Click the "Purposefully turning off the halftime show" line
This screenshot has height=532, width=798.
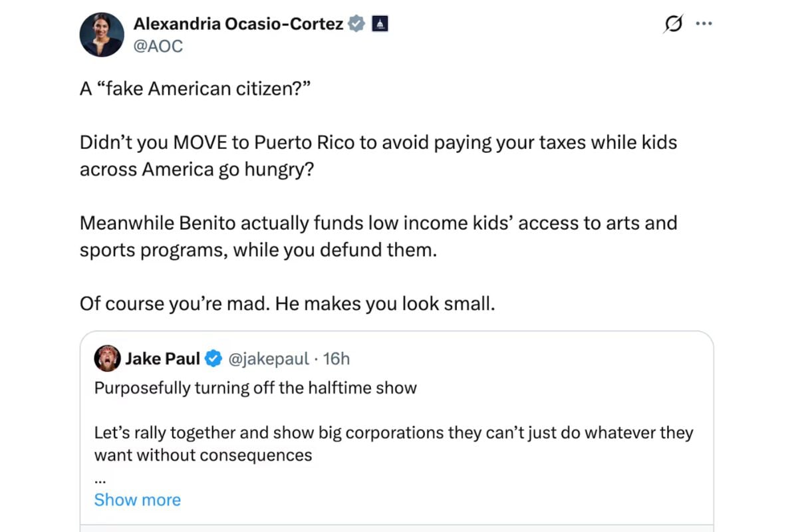255,388
